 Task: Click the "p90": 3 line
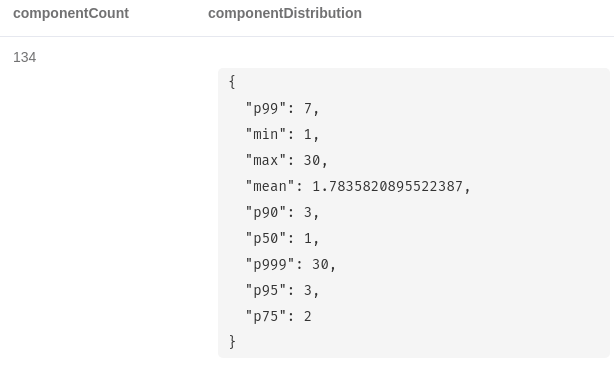(282, 213)
